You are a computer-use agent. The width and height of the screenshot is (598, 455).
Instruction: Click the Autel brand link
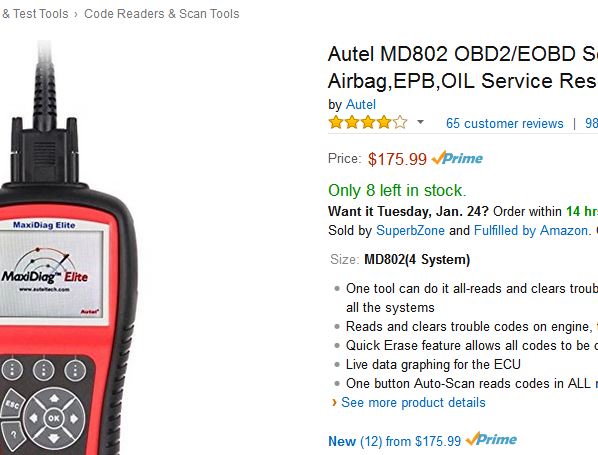point(361,105)
